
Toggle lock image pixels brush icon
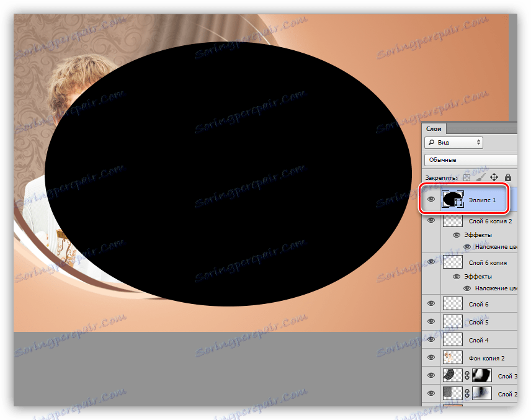point(480,177)
